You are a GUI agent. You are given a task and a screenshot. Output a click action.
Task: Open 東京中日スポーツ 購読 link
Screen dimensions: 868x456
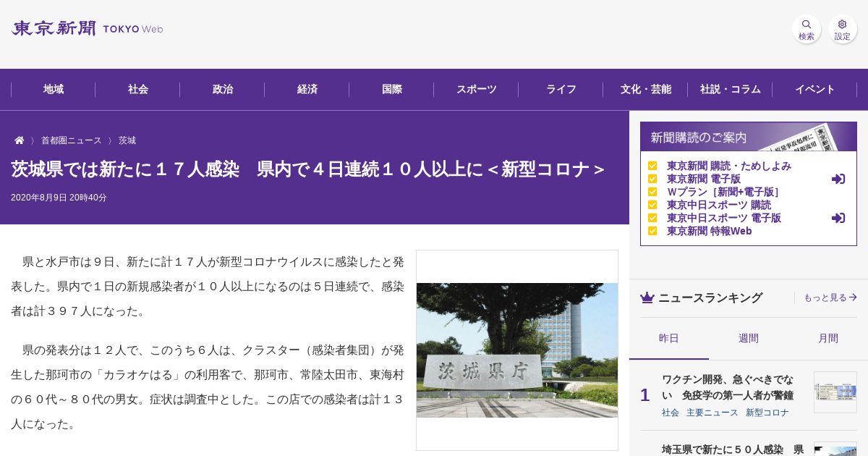(x=719, y=205)
